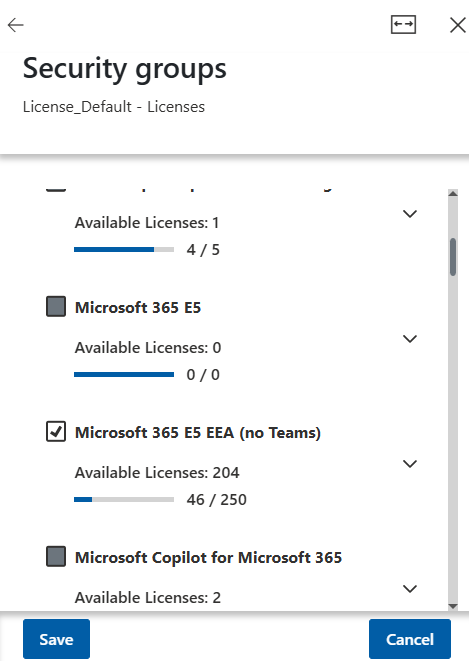This screenshot has width=469, height=661.
Task: Expand Microsoft Copilot for Microsoft 365 details
Action: pos(410,588)
